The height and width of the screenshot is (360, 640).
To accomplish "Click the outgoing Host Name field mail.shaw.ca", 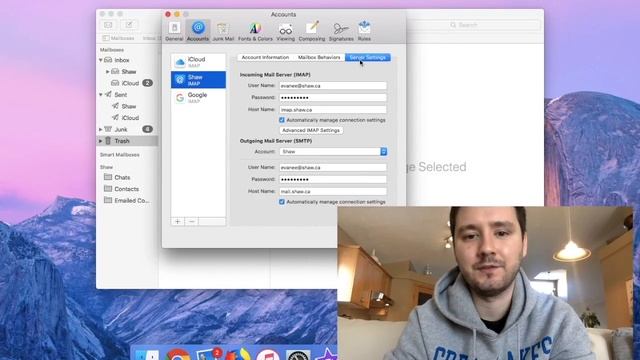I will click(x=333, y=191).
